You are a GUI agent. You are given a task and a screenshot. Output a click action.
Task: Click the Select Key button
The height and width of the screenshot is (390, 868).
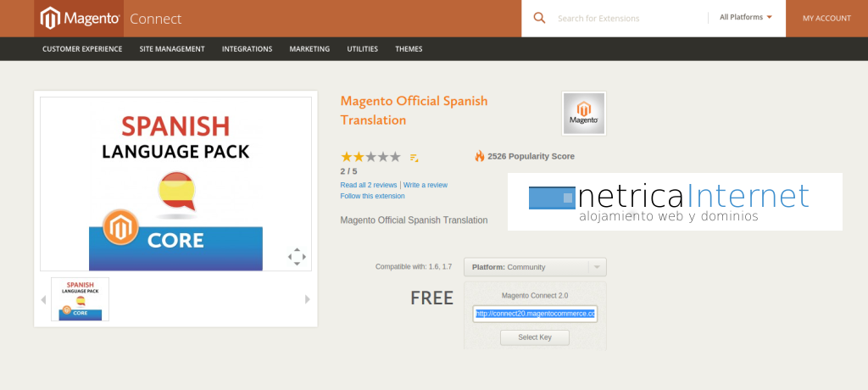point(535,337)
